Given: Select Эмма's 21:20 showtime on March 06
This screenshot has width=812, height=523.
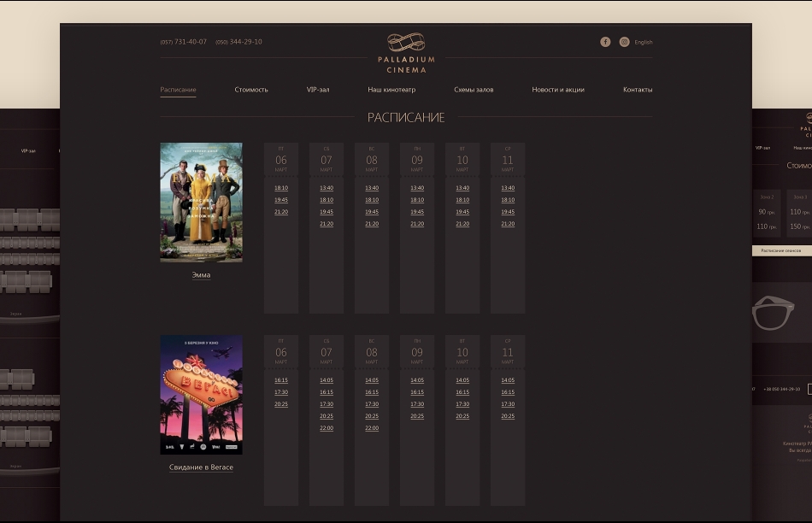Looking at the screenshot, I should pos(281,212).
